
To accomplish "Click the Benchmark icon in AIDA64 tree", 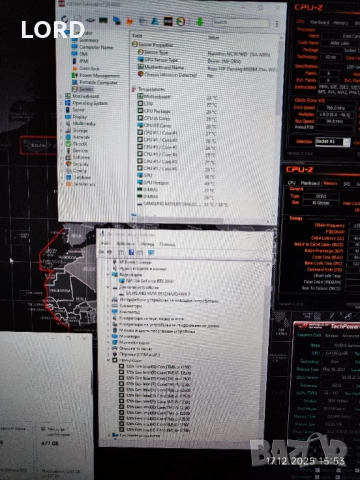I will [x=69, y=184].
